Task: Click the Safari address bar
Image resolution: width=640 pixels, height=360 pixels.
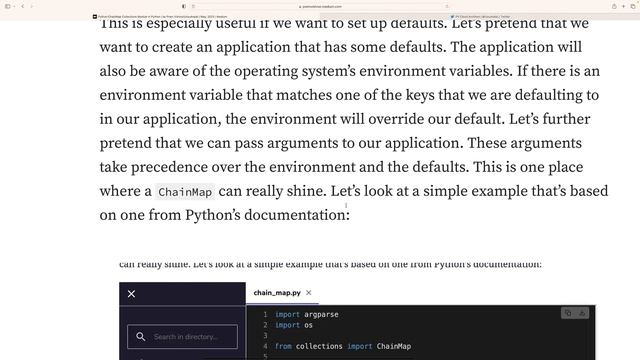Action: pos(320,7)
